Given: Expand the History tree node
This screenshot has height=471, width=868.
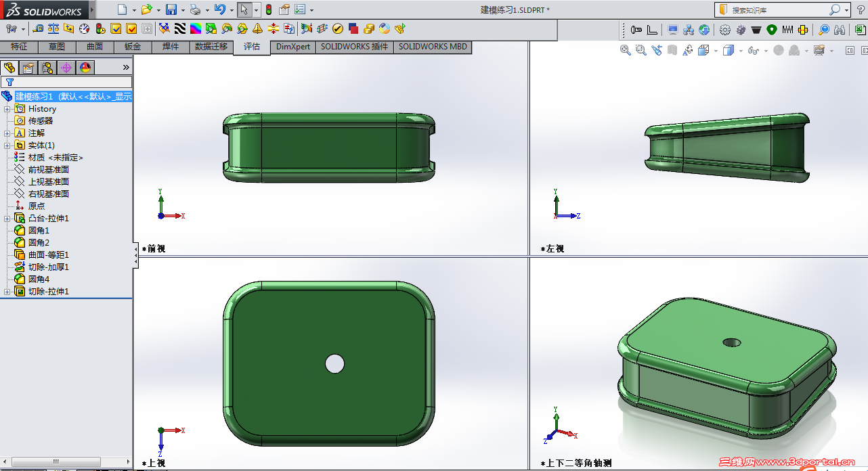Looking at the screenshot, I should point(7,109).
